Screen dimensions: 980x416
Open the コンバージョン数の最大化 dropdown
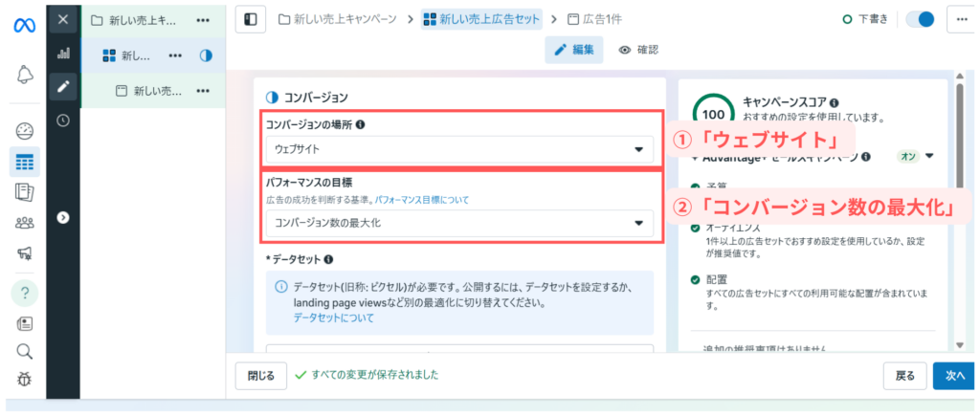459,223
